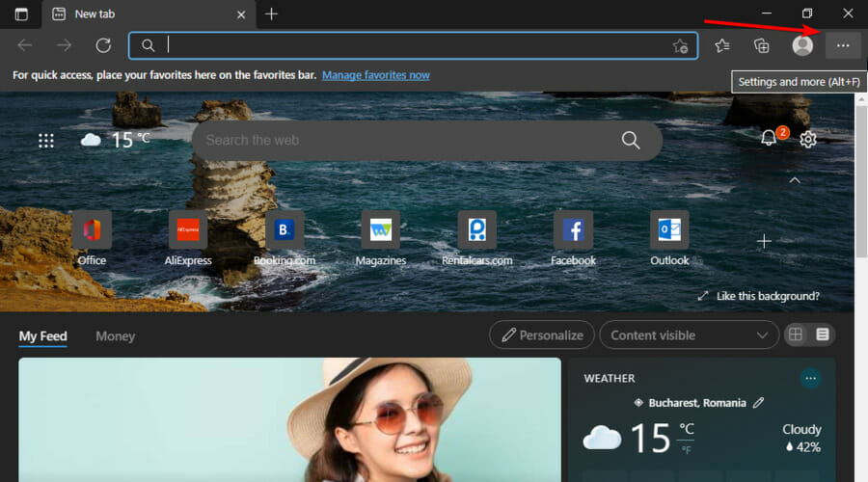
Task: Expand the Content visible dropdown
Action: (690, 335)
